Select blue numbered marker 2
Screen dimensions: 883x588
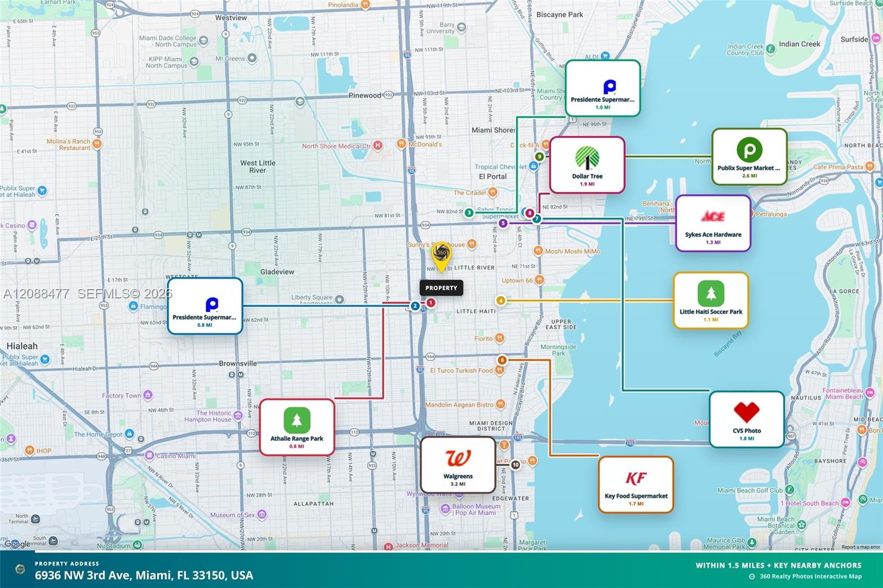tap(415, 306)
